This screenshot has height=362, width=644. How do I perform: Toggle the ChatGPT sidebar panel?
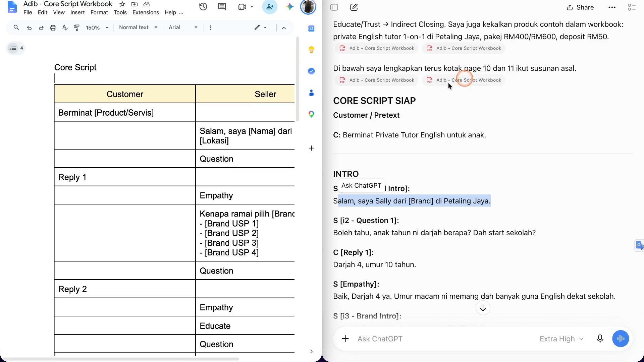click(334, 7)
